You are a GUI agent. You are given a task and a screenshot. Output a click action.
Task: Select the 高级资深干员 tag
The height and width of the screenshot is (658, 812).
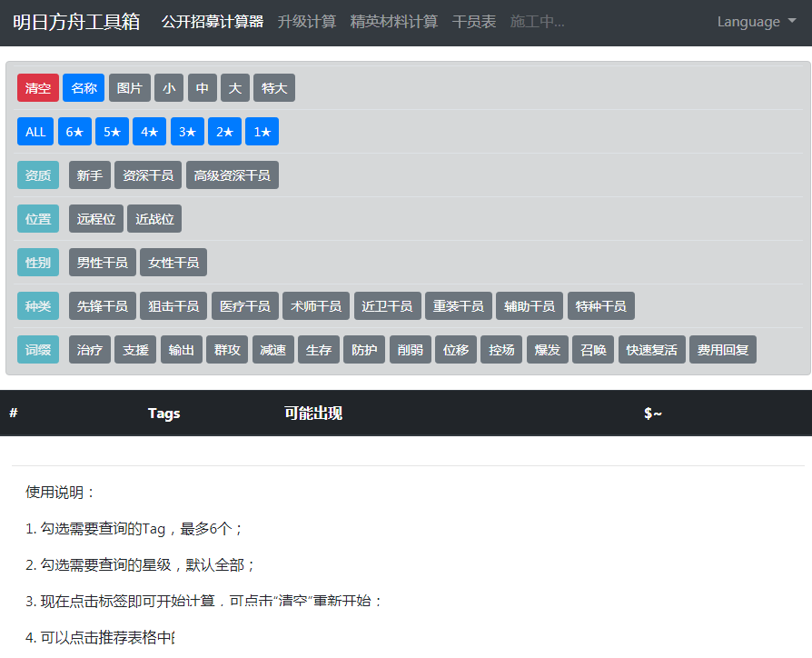click(x=232, y=175)
